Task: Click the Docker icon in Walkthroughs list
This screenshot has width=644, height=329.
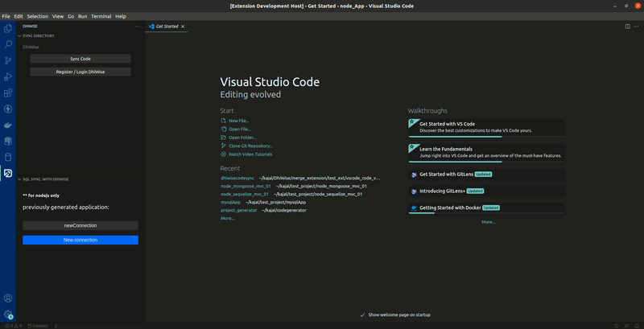Action: (x=414, y=208)
